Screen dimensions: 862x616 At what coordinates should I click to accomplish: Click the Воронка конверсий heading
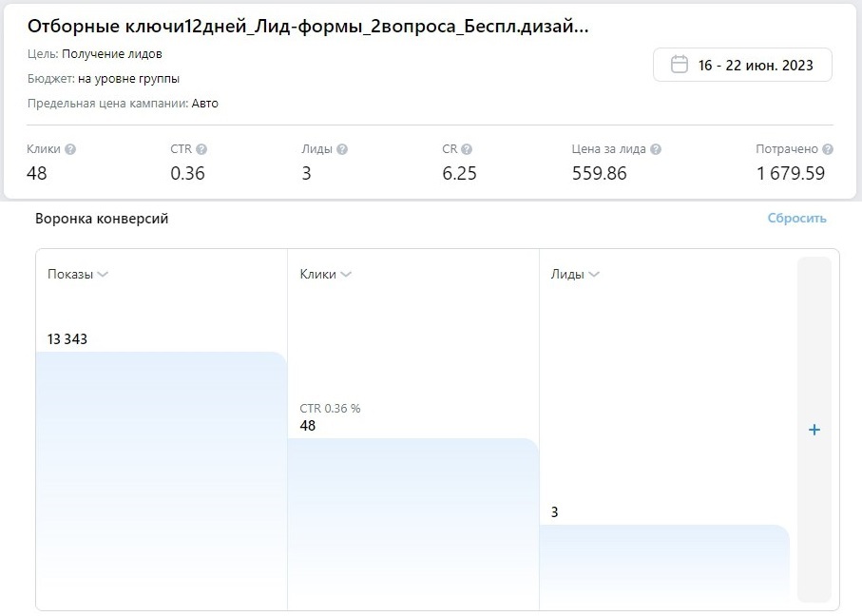pos(102,219)
